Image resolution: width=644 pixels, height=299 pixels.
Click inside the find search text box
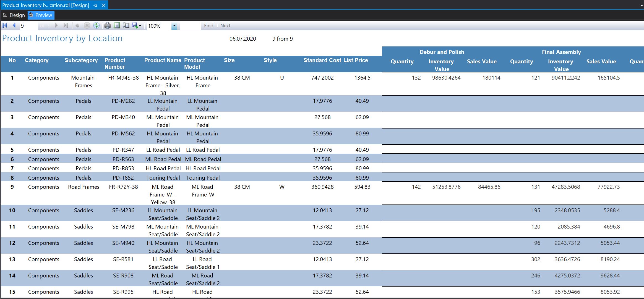click(x=190, y=25)
